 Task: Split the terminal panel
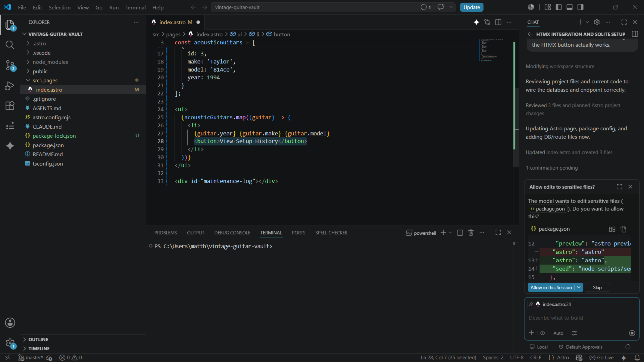tap(460, 233)
